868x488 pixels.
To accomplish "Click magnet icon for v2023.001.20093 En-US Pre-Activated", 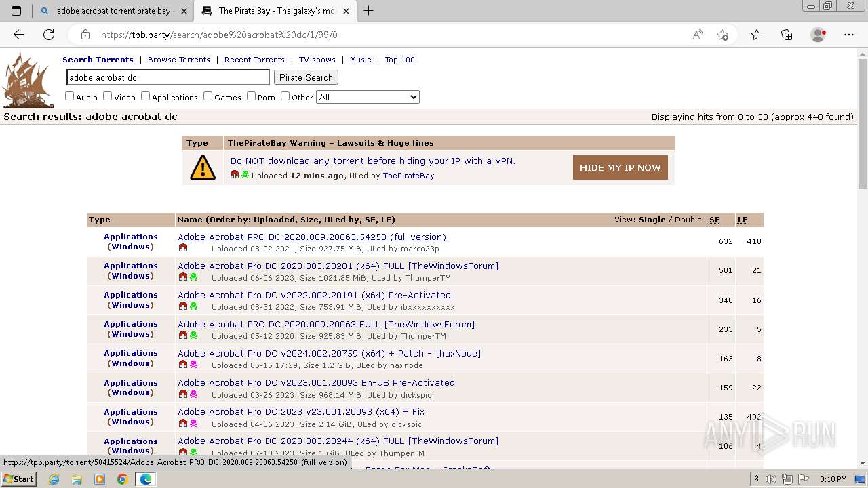I will coord(182,394).
